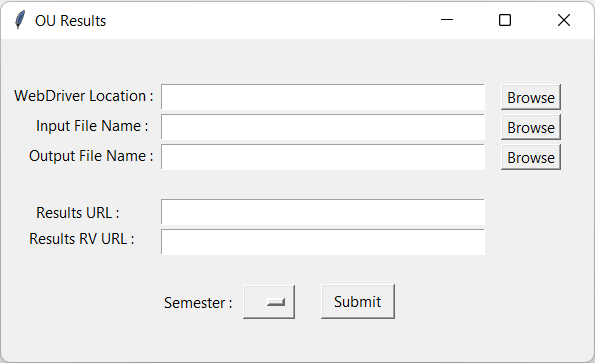Open the Semester dropdown menu
Viewport: 595px width, 363px height.
pos(269,302)
